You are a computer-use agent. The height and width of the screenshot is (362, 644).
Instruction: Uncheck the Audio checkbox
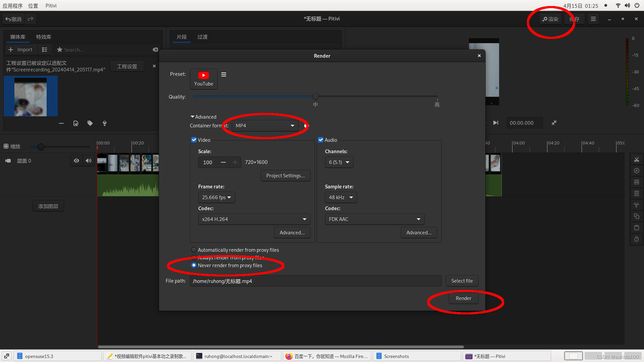coord(321,140)
